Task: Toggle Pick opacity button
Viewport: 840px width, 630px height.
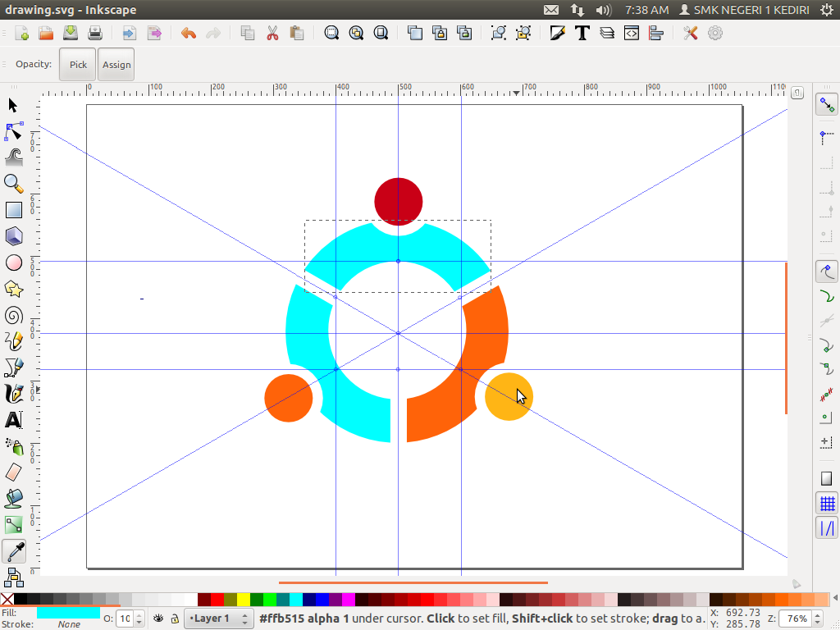Action: (x=78, y=64)
